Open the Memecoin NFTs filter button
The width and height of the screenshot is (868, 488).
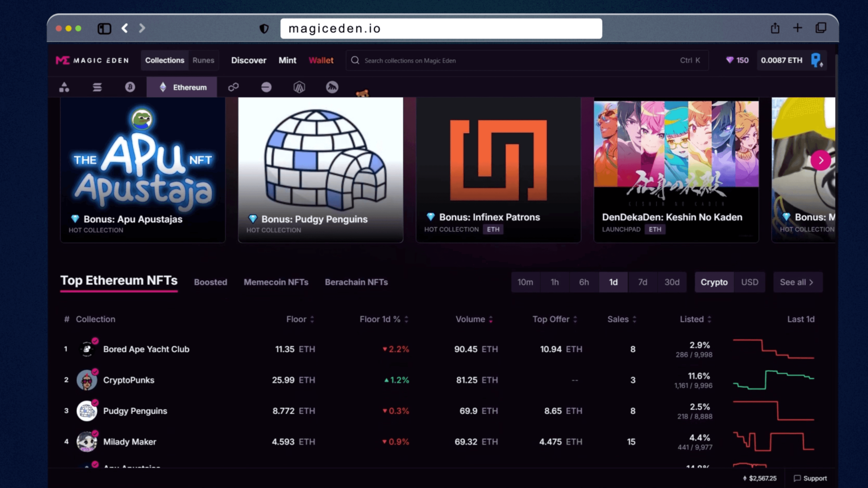(x=276, y=282)
